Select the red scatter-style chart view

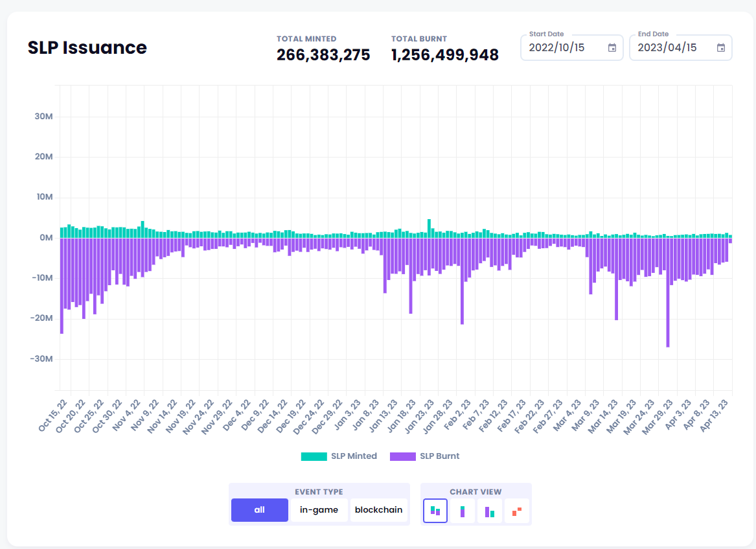tap(517, 511)
